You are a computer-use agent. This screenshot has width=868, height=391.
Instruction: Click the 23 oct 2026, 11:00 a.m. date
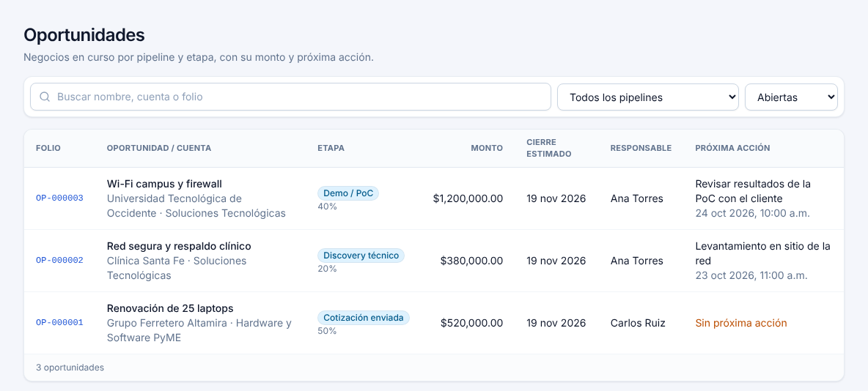pyautogui.click(x=751, y=275)
